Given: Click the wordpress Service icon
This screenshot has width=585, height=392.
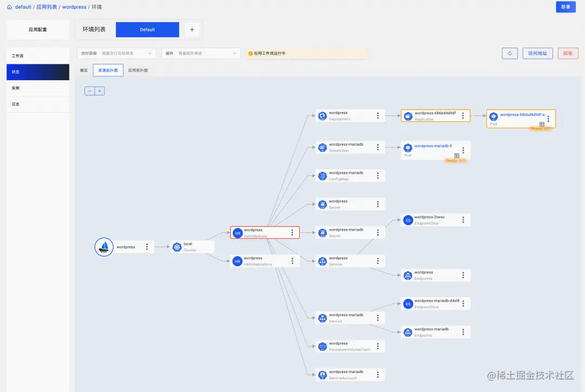Looking at the screenshot, I should pos(322,262).
